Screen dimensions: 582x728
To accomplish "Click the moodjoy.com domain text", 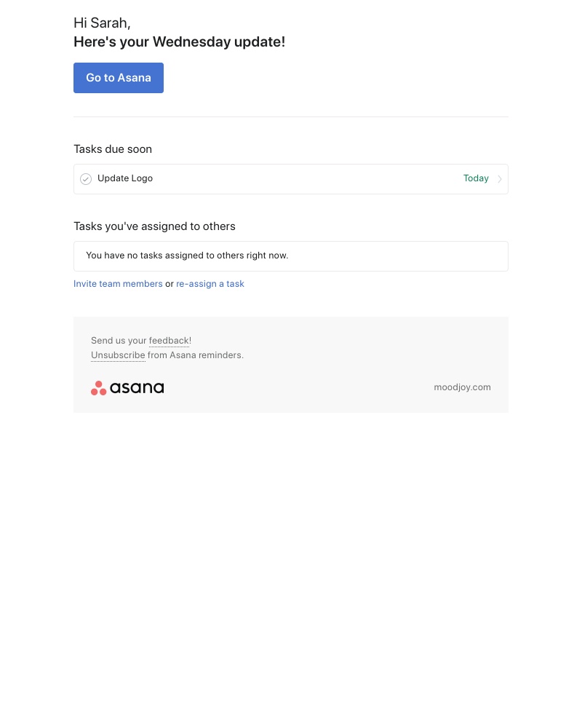I will pyautogui.click(x=462, y=387).
